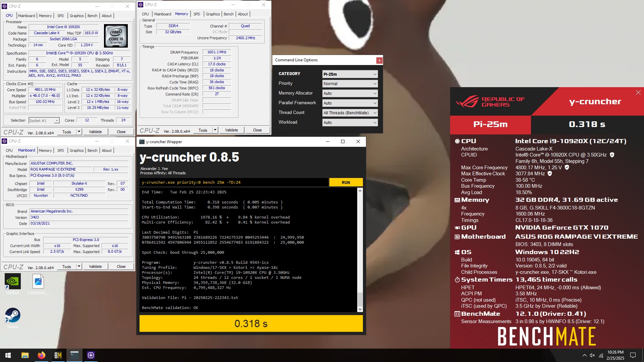644x362 pixels.
Task: Click Validate in CPU-Z Mainboard window
Action: coord(95,266)
